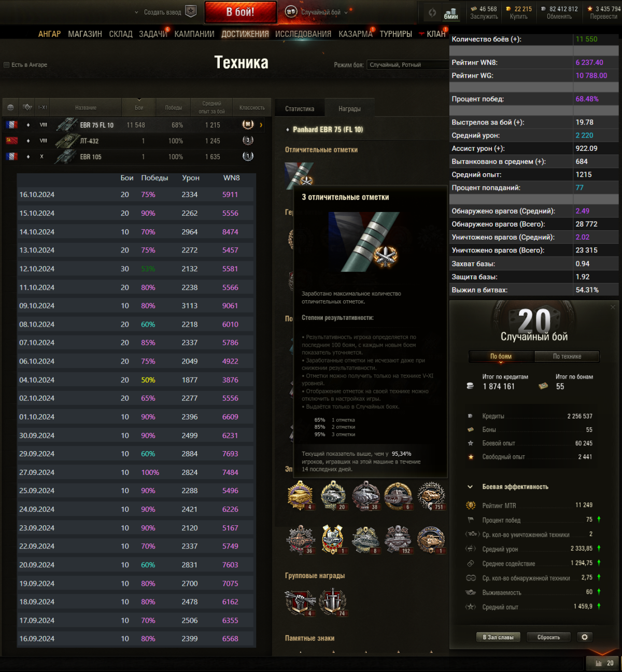Viewport: 622px width, 672px height.
Task: Click the В бой! button
Action: (x=241, y=12)
